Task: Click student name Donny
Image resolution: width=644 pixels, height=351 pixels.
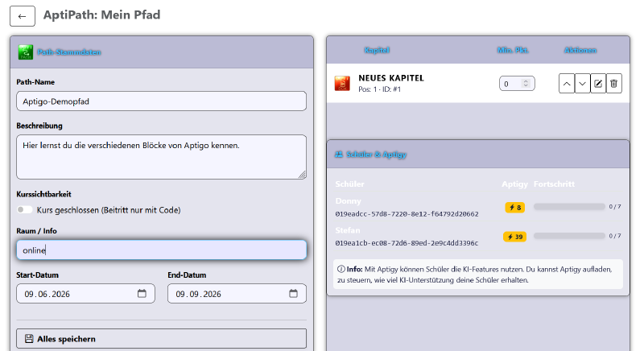Action: tap(349, 200)
